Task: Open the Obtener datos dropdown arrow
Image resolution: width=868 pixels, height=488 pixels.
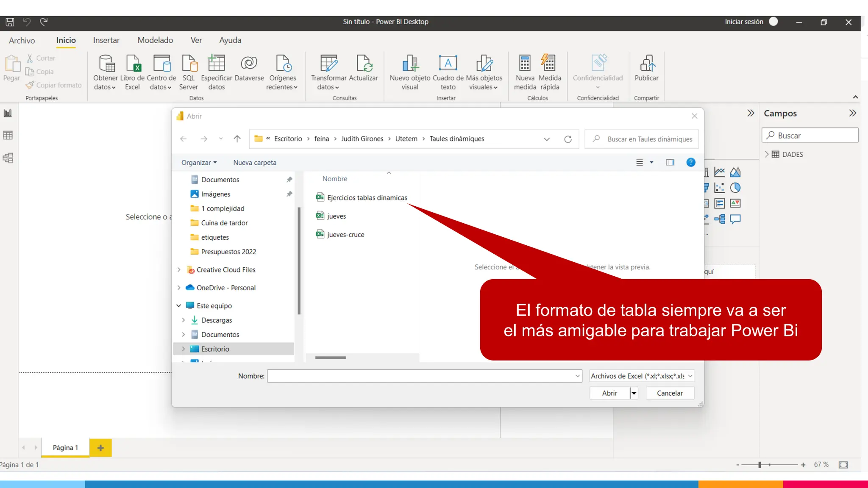Action: click(x=114, y=88)
